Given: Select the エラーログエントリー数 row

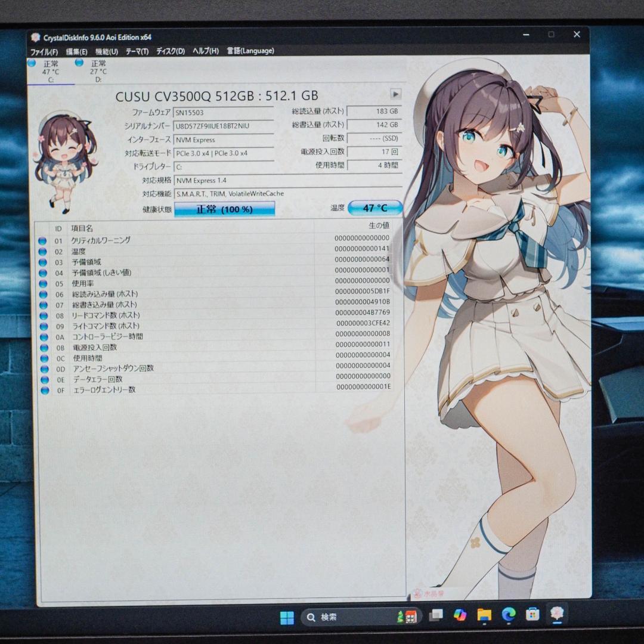Looking at the screenshot, I should coord(213,389).
